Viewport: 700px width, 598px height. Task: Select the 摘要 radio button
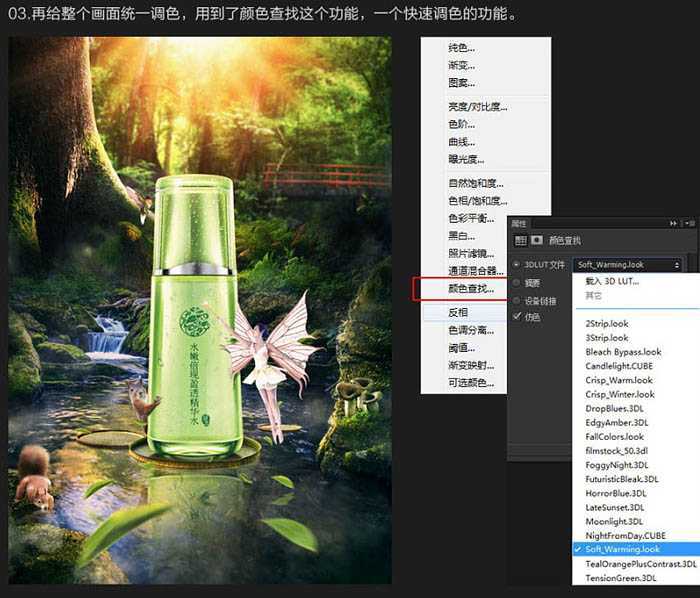(x=517, y=282)
